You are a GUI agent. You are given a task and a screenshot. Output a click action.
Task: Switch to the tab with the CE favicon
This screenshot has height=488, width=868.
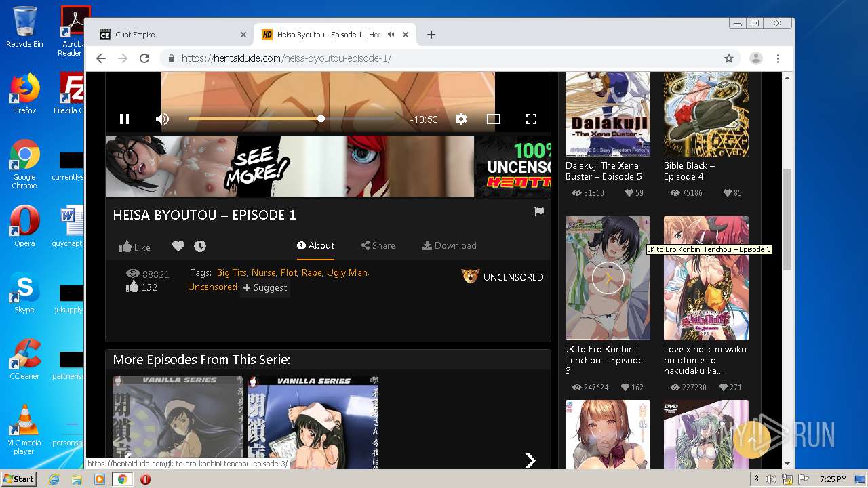tap(172, 35)
